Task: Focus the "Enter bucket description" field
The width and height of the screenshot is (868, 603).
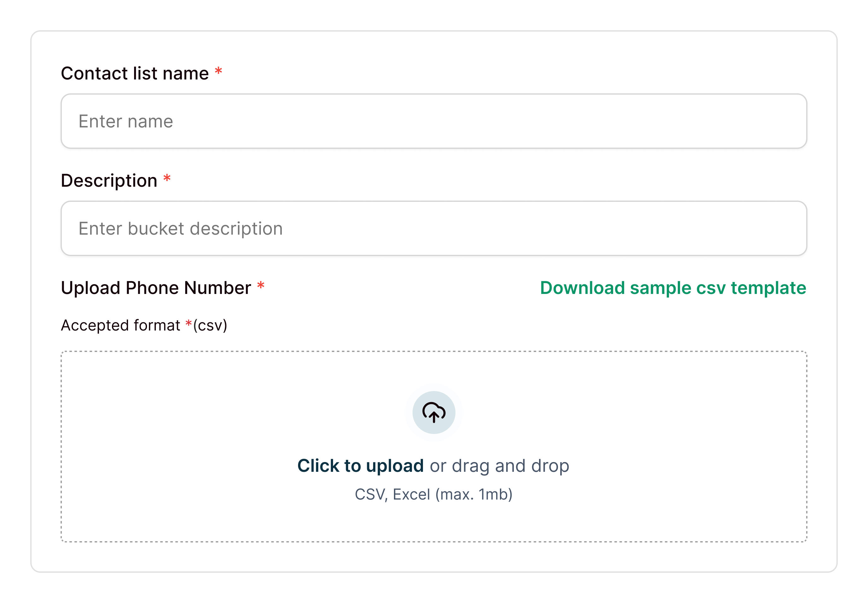Action: pyautogui.click(x=433, y=229)
